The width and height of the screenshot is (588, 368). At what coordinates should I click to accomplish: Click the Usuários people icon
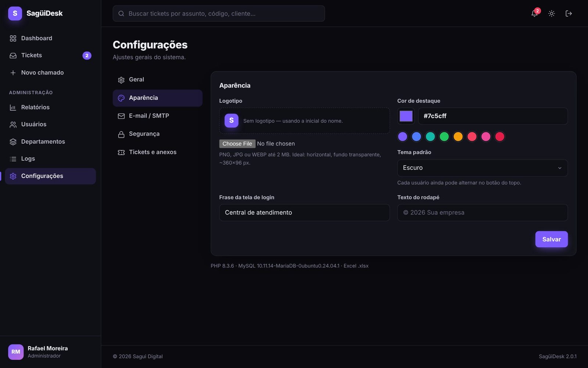[13, 124]
